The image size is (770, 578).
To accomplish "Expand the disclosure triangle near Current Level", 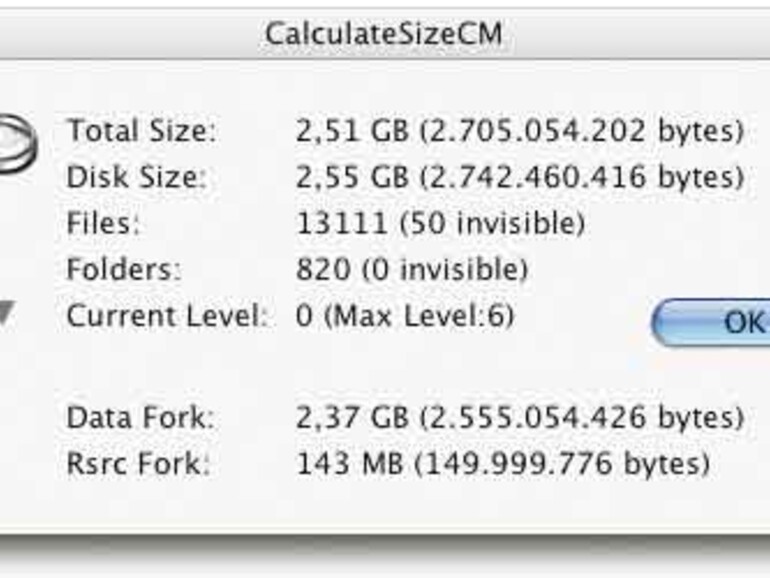I will coord(6,316).
